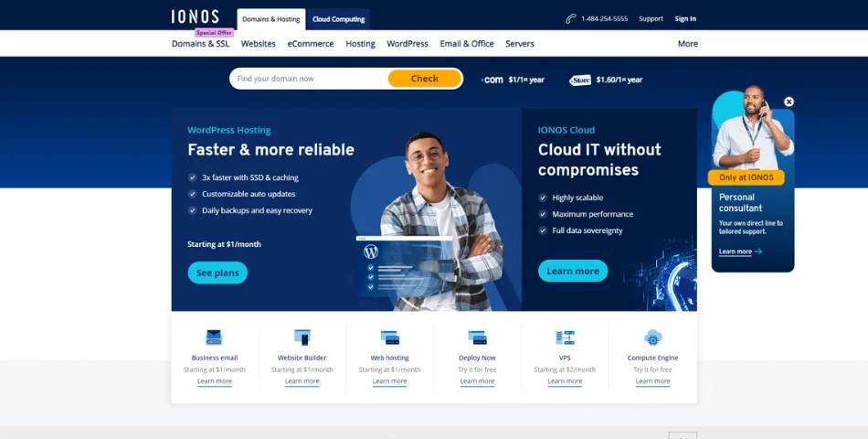The height and width of the screenshot is (439, 868).
Task: Click 'Full data sovereignty' text
Action: click(587, 230)
